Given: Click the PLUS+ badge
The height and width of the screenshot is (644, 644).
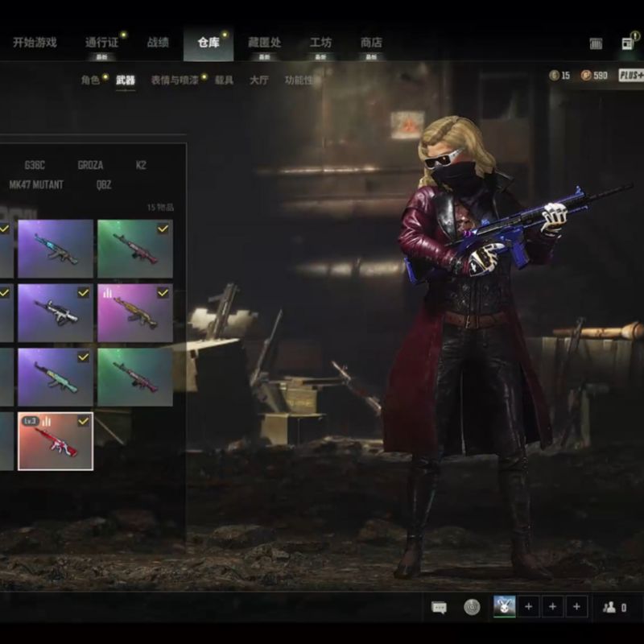Looking at the screenshot, I should click(x=630, y=75).
